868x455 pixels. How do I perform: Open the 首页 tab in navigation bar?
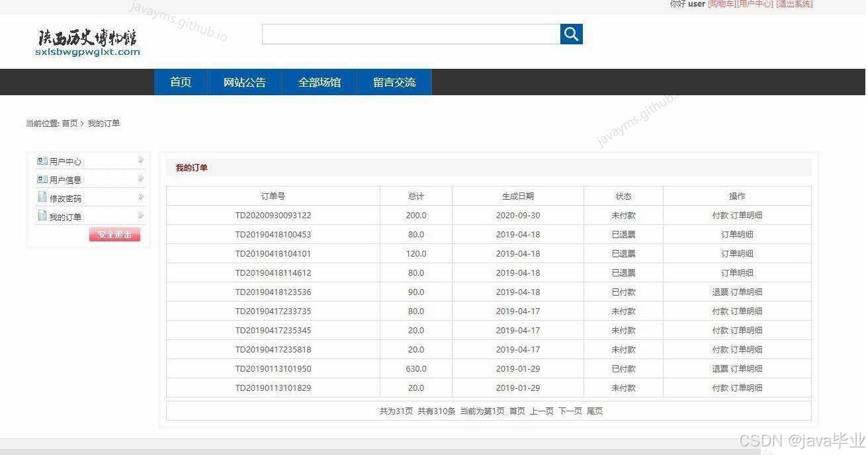coord(181,82)
